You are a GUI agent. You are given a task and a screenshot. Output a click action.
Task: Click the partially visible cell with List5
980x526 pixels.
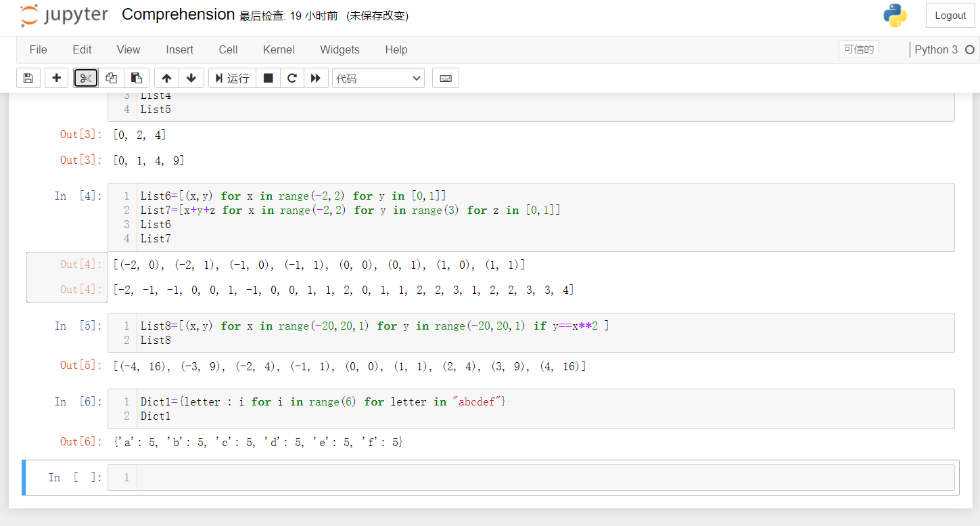coord(531,107)
